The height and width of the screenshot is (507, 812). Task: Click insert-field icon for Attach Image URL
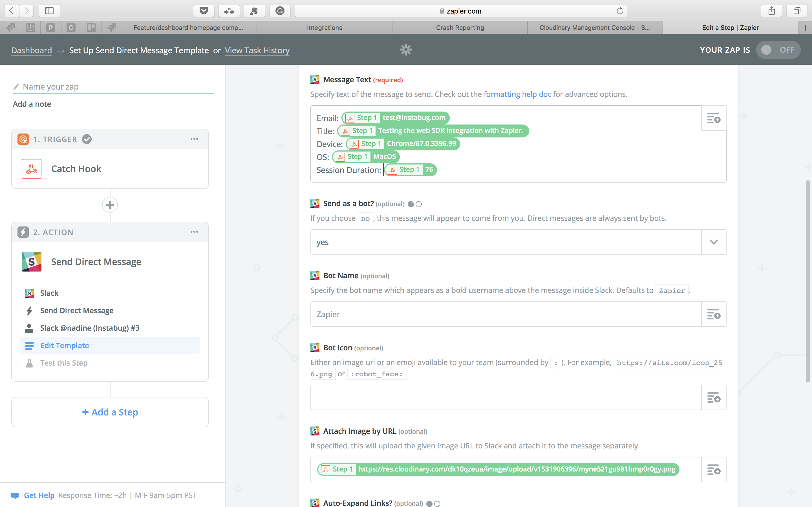[713, 470]
